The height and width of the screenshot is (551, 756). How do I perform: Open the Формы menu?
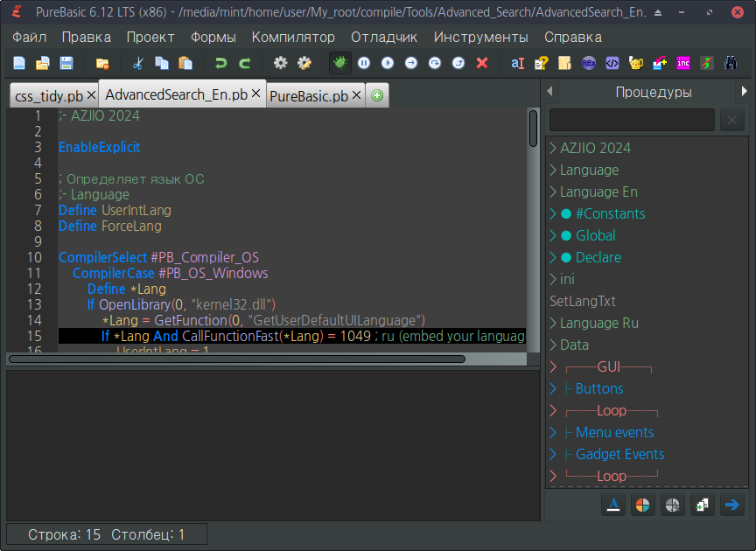(213, 37)
